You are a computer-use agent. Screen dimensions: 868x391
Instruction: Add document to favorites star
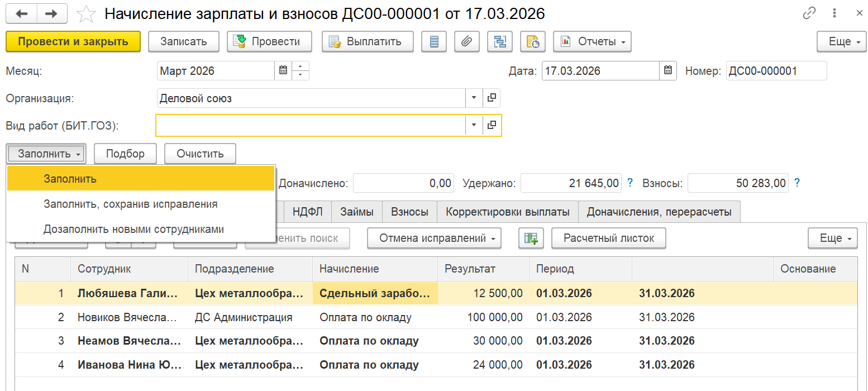coord(86,13)
